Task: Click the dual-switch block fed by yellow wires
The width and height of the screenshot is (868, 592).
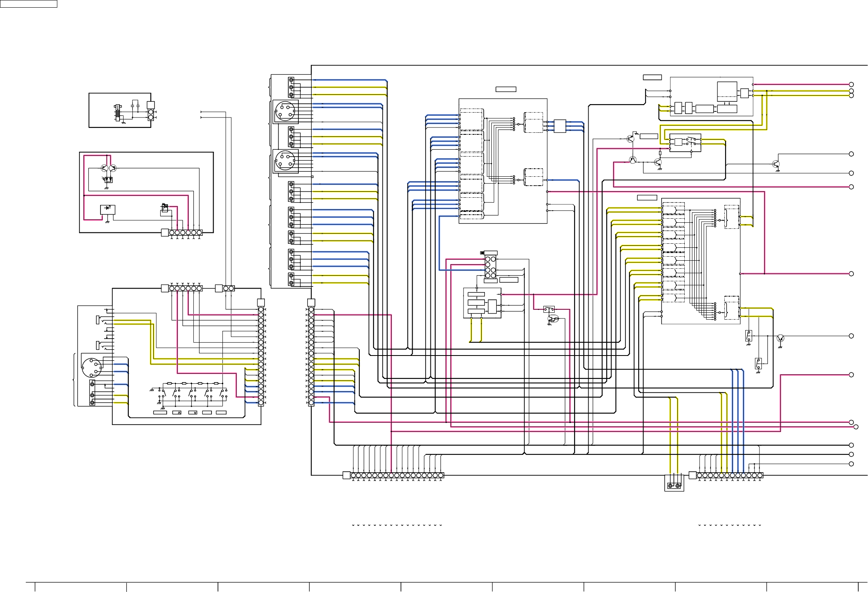Action: point(685,143)
